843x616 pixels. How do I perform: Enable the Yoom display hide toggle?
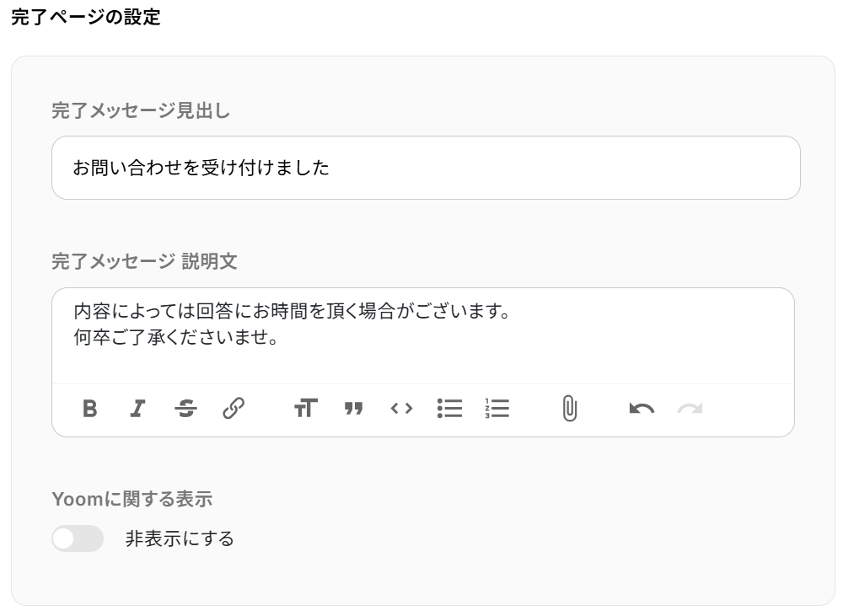point(78,538)
